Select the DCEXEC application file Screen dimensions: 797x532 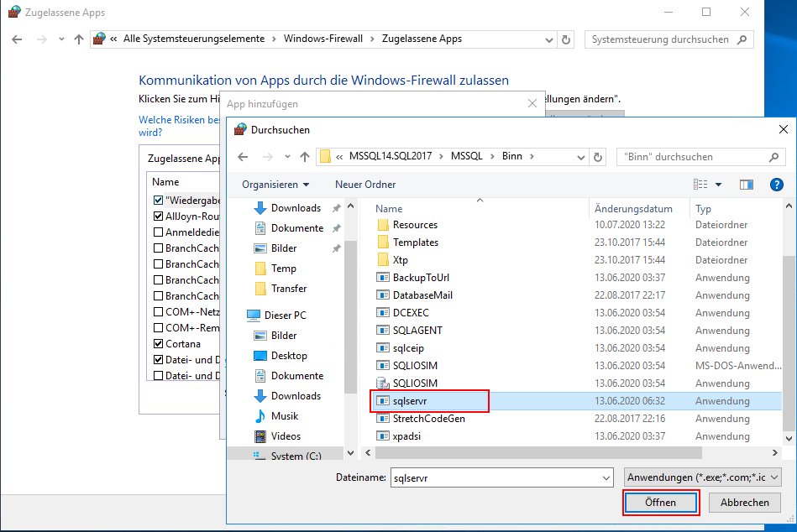pos(411,313)
